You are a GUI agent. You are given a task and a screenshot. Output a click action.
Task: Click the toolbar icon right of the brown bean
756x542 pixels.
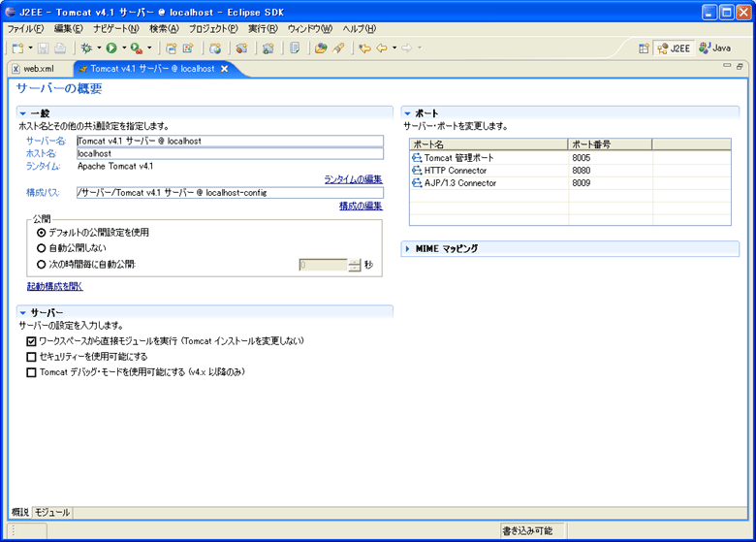pyautogui.click(x=268, y=48)
